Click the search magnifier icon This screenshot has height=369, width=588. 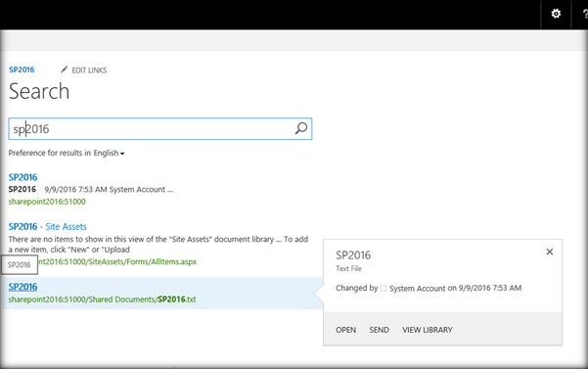click(x=301, y=128)
